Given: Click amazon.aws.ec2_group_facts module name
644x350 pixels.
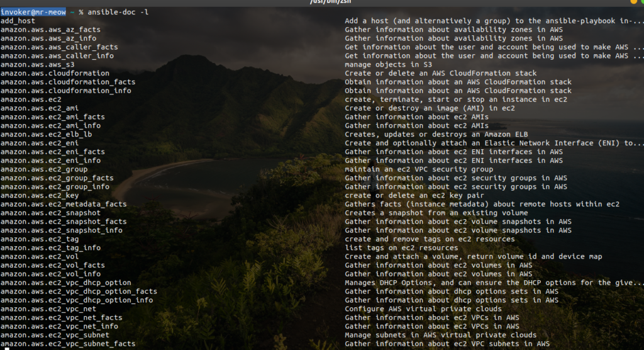Looking at the screenshot, I should point(57,178).
